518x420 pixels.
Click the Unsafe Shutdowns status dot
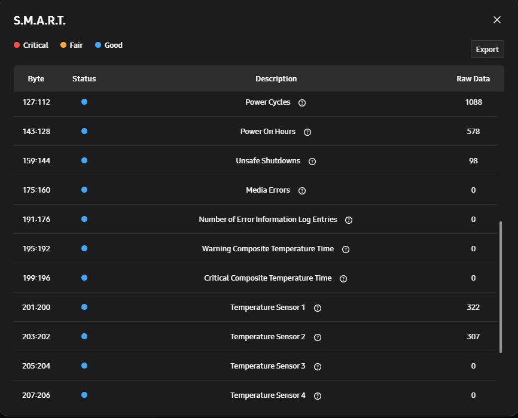(x=84, y=160)
